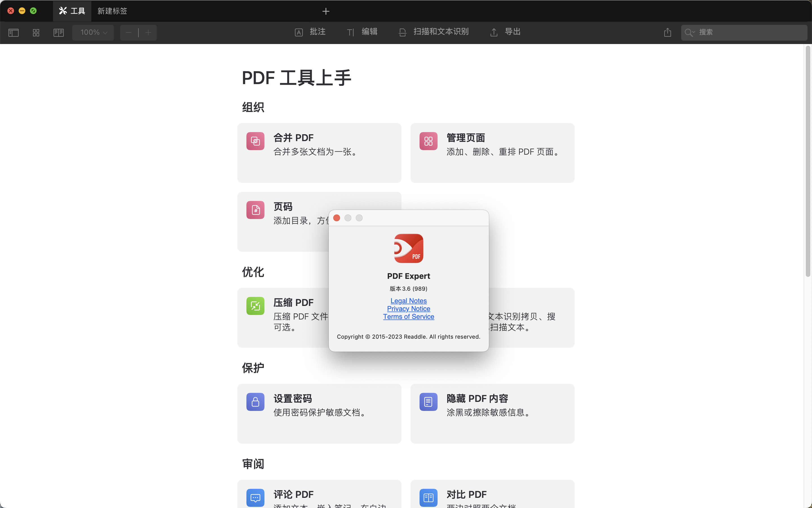Open the 隐藏 PDF 内容 card title
The image size is (812, 508).
[x=477, y=398]
